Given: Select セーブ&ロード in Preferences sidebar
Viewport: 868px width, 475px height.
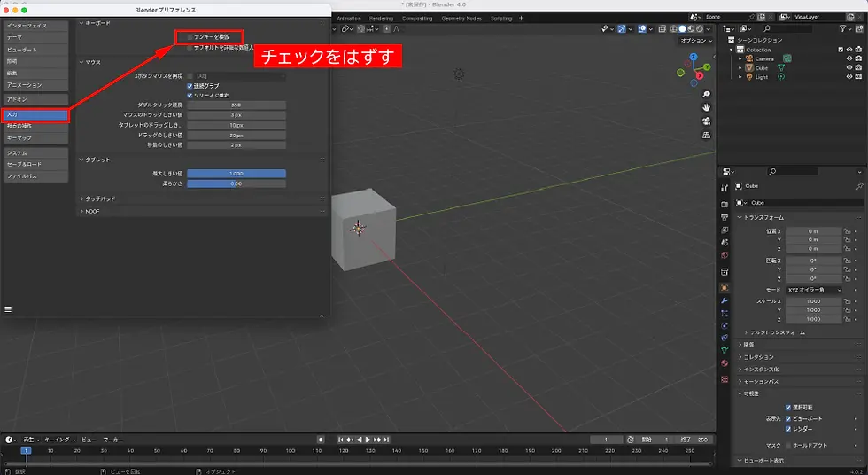Looking at the screenshot, I should tap(36, 165).
